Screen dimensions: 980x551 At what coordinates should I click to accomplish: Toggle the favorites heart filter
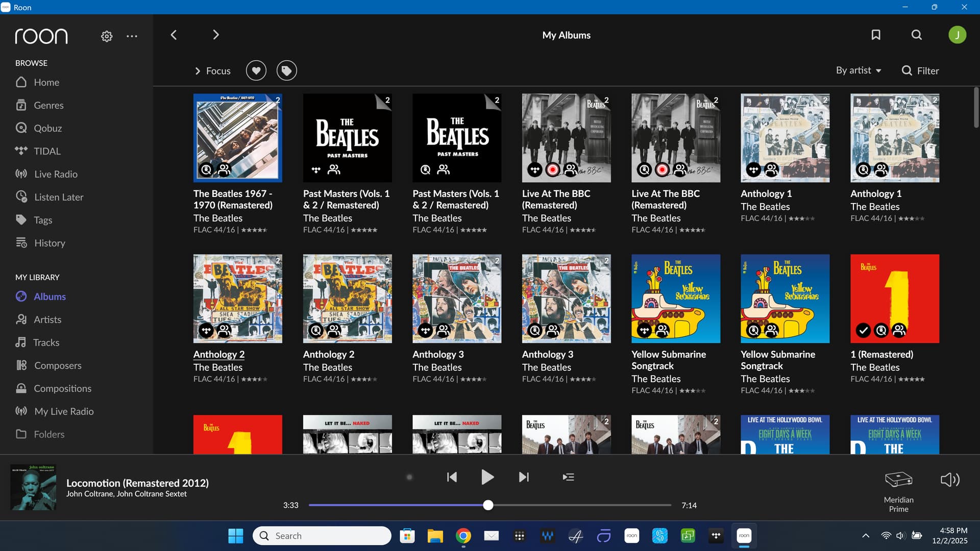[256, 70]
